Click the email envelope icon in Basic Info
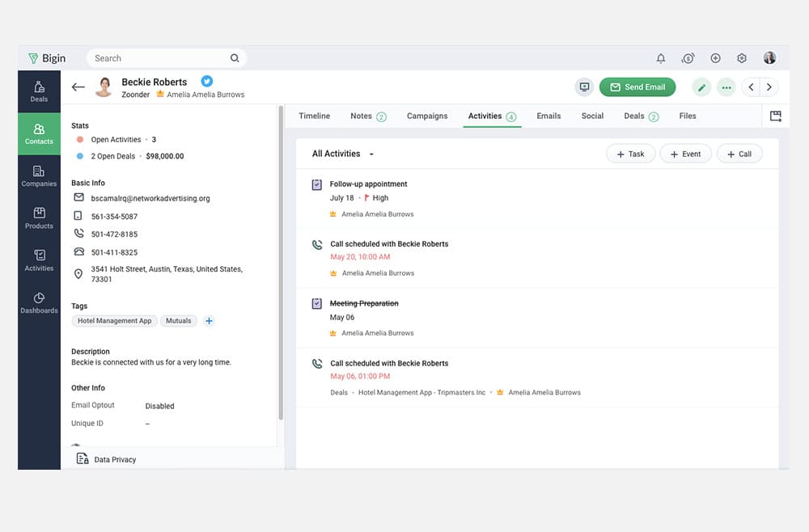The image size is (809, 532). (78, 197)
